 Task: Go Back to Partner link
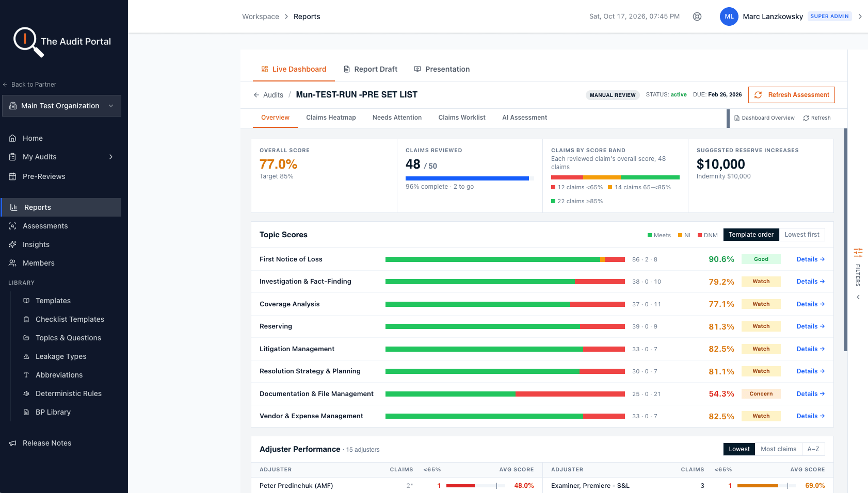pos(29,85)
